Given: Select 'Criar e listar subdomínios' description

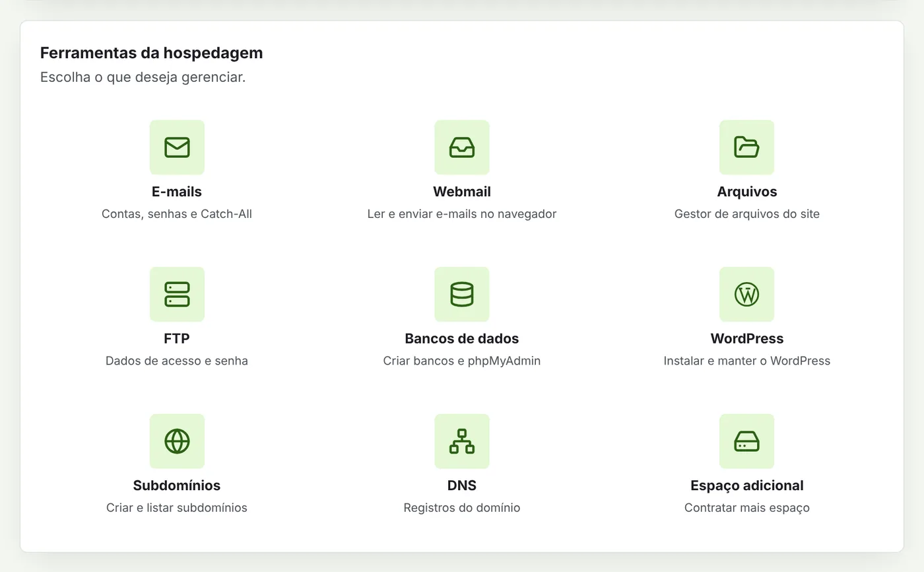Looking at the screenshot, I should click(177, 508).
